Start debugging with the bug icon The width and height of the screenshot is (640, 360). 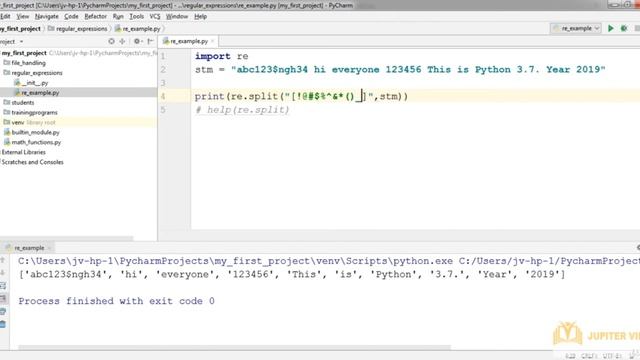click(624, 28)
